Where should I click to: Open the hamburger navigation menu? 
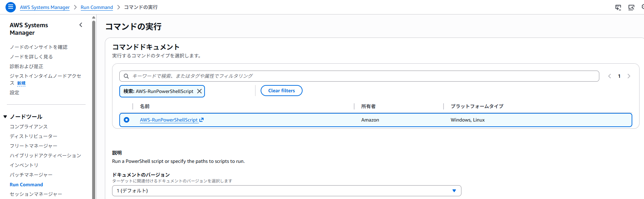(x=11, y=7)
